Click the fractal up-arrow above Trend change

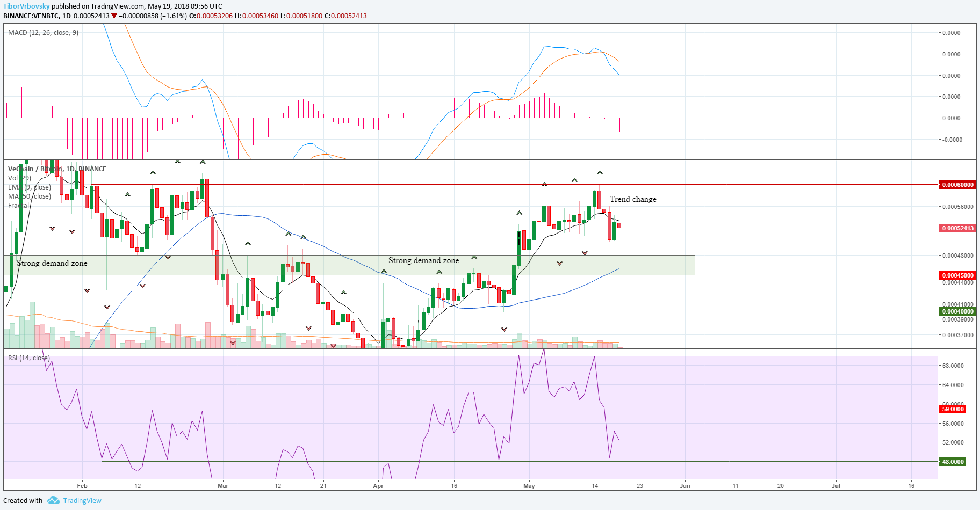click(600, 172)
